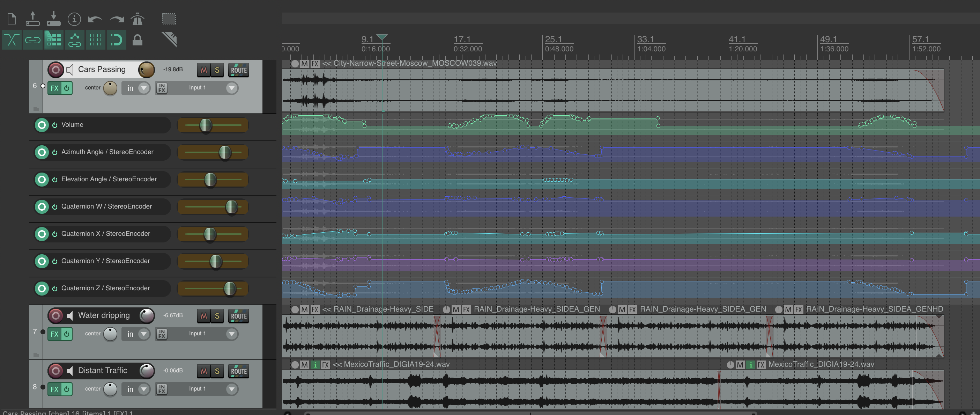The width and height of the screenshot is (980, 415).
Task: Click the Cars Passing volume knob
Action: (x=146, y=70)
